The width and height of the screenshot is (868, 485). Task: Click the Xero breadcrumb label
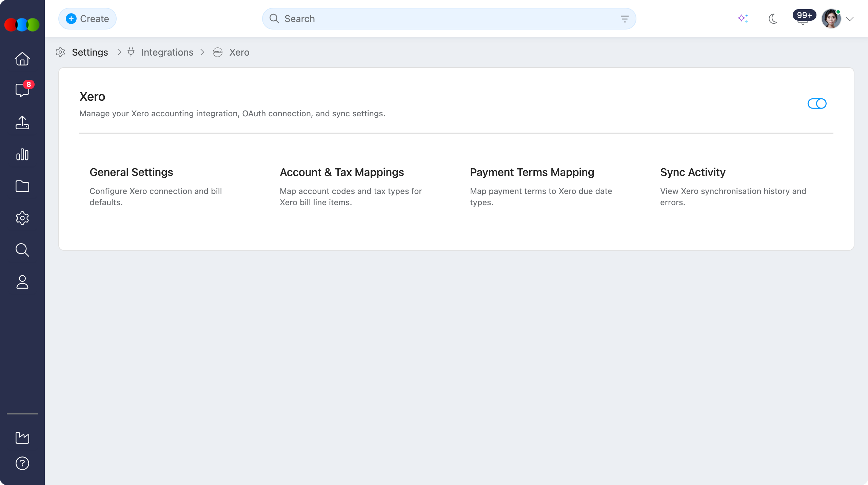coord(239,52)
